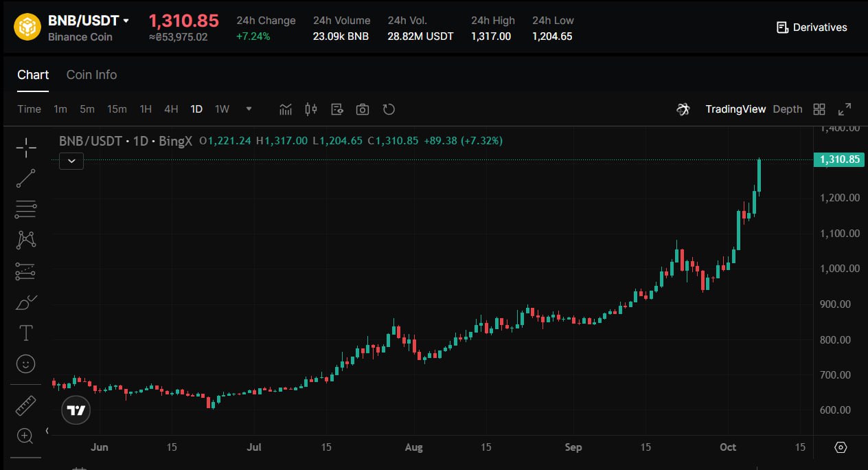Open the brush drawing tool
Viewport: 868px width, 470px height.
click(x=26, y=302)
